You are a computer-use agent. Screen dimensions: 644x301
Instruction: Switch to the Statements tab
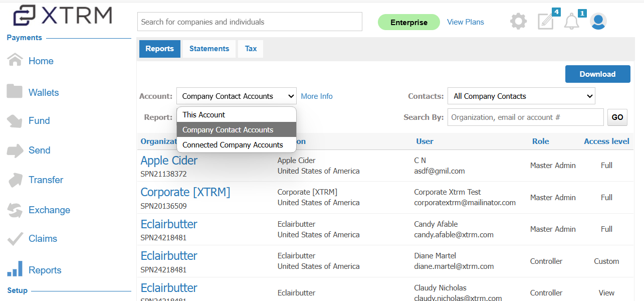(209, 49)
